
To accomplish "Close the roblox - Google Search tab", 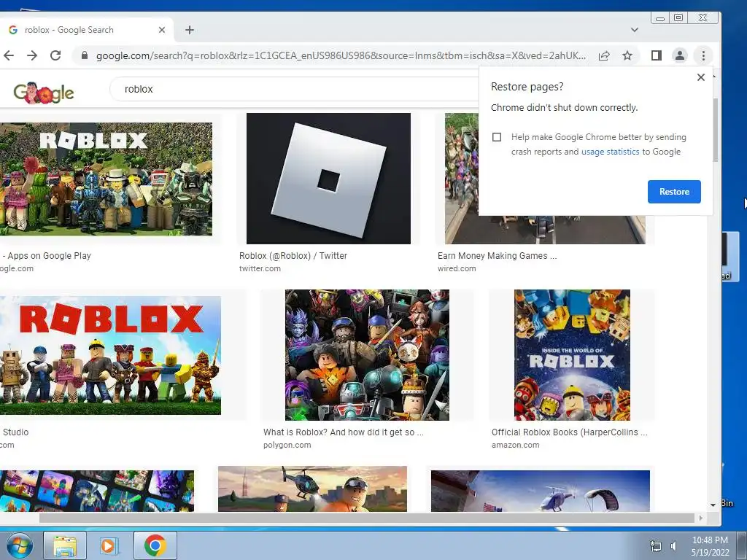I will click(161, 30).
